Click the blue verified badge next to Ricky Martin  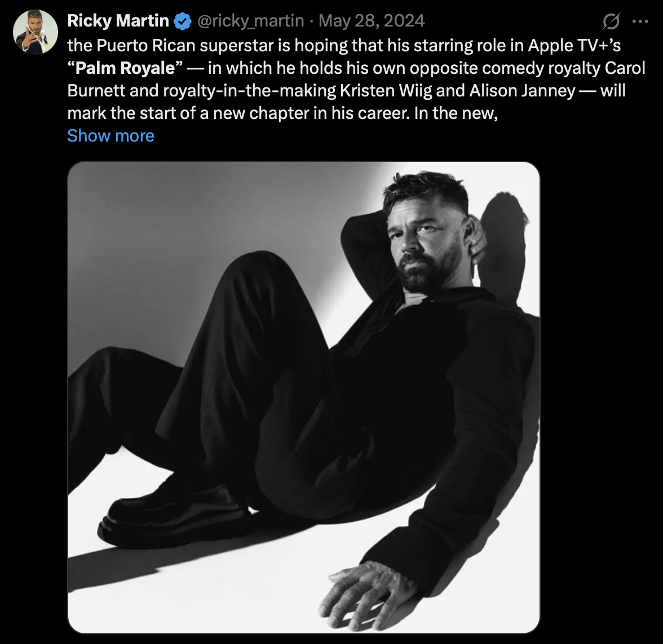click(x=182, y=20)
